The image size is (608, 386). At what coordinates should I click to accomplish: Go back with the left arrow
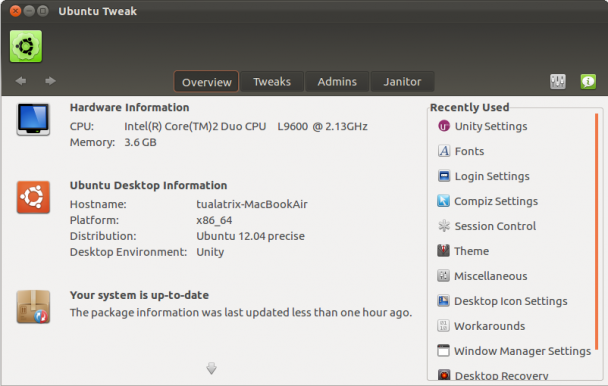click(21, 81)
